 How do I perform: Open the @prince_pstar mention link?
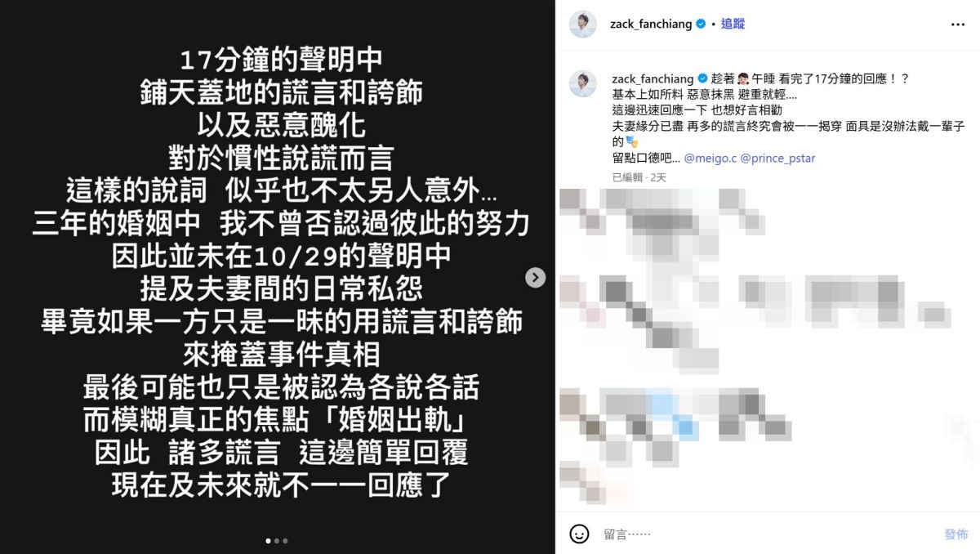pyautogui.click(x=777, y=158)
